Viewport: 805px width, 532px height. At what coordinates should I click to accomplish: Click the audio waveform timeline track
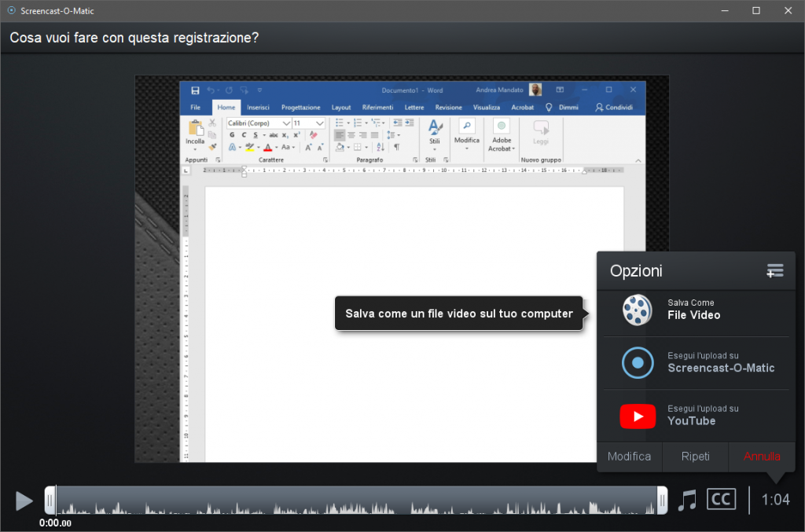pyautogui.click(x=356, y=501)
